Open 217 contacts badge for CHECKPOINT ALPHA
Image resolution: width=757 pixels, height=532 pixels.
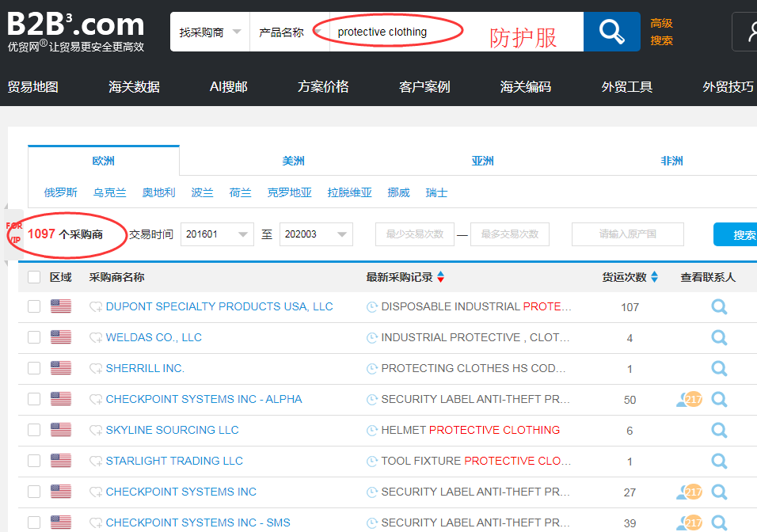click(690, 399)
